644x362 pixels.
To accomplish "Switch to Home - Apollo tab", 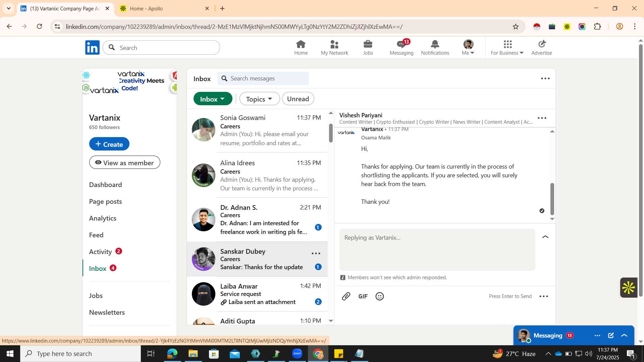I will [164, 8].
